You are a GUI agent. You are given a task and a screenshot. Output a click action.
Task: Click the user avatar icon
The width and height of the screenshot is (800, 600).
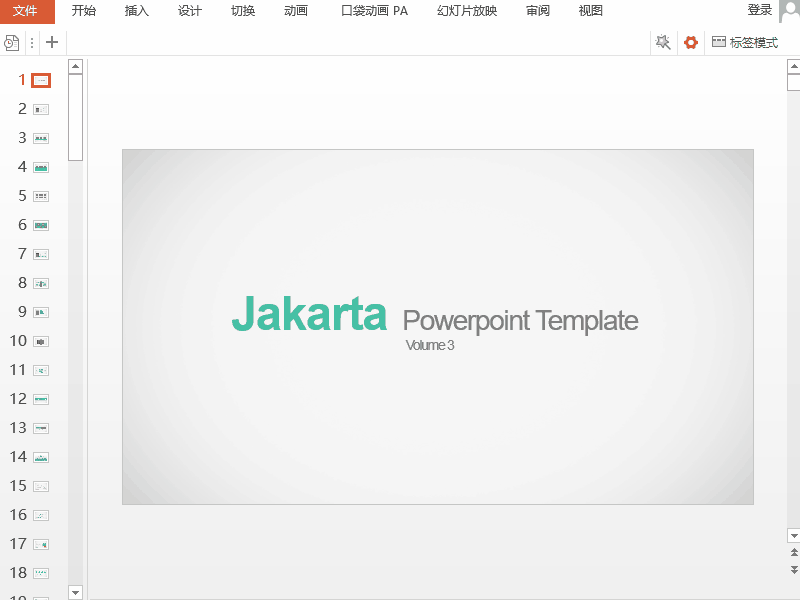point(790,11)
